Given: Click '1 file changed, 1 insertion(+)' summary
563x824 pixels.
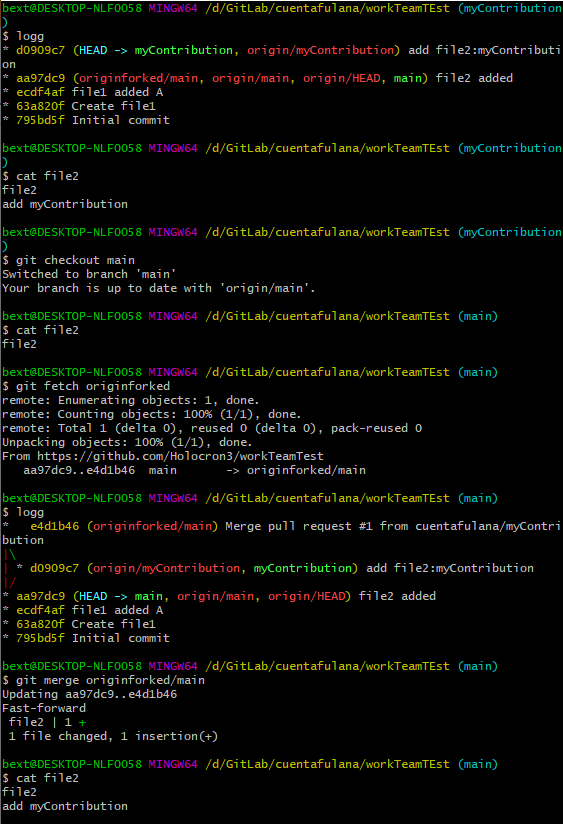Looking at the screenshot, I should pyautogui.click(x=113, y=736).
